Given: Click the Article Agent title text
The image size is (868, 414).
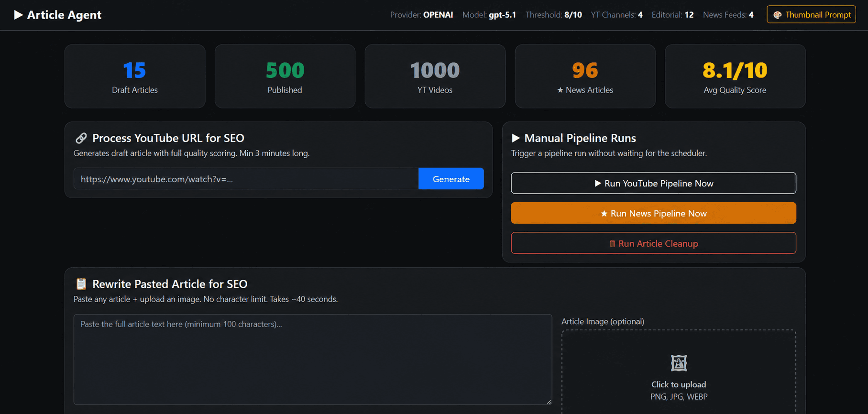Looking at the screenshot, I should coord(64,15).
